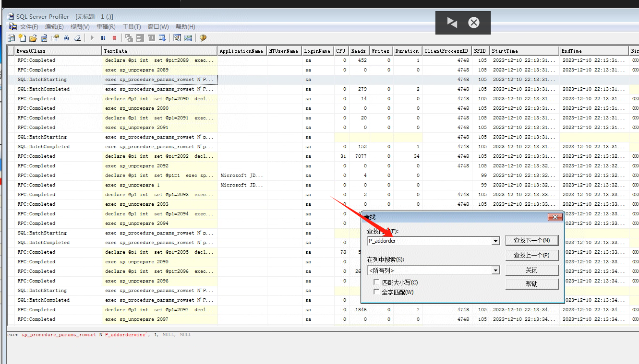Click Reads value 1846
This screenshot has width=639, height=364.
[x=361, y=310]
